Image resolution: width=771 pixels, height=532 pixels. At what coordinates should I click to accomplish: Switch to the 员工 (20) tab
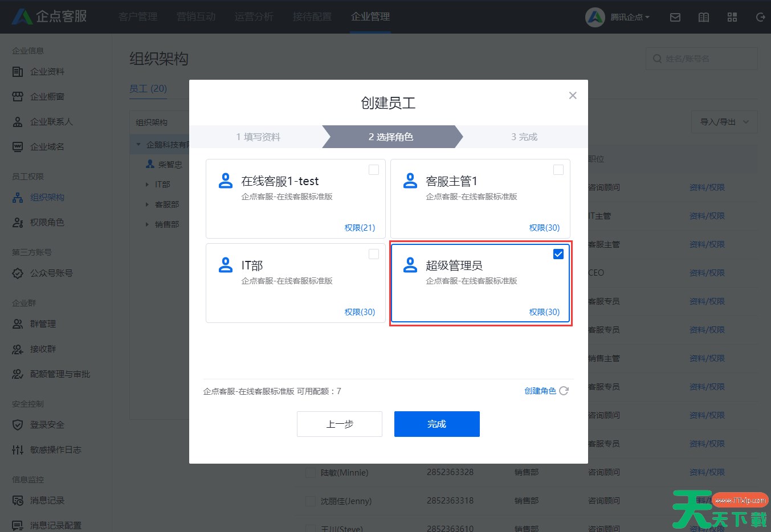tap(148, 88)
